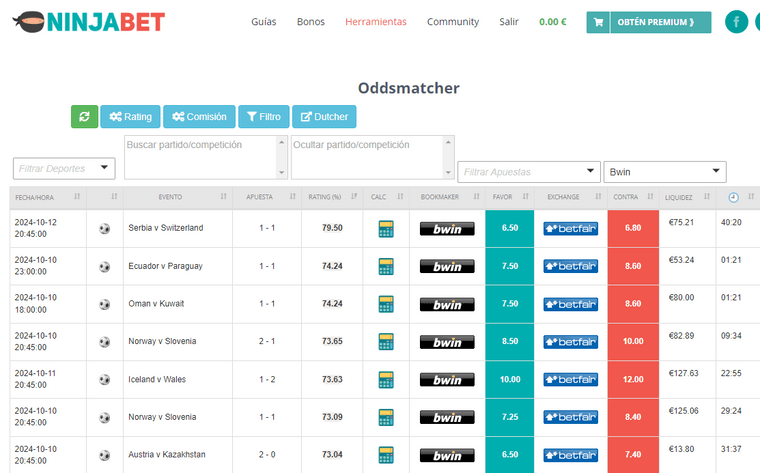This screenshot has height=473, width=760.
Task: Click the 0.00 € balance
Action: click(x=553, y=22)
